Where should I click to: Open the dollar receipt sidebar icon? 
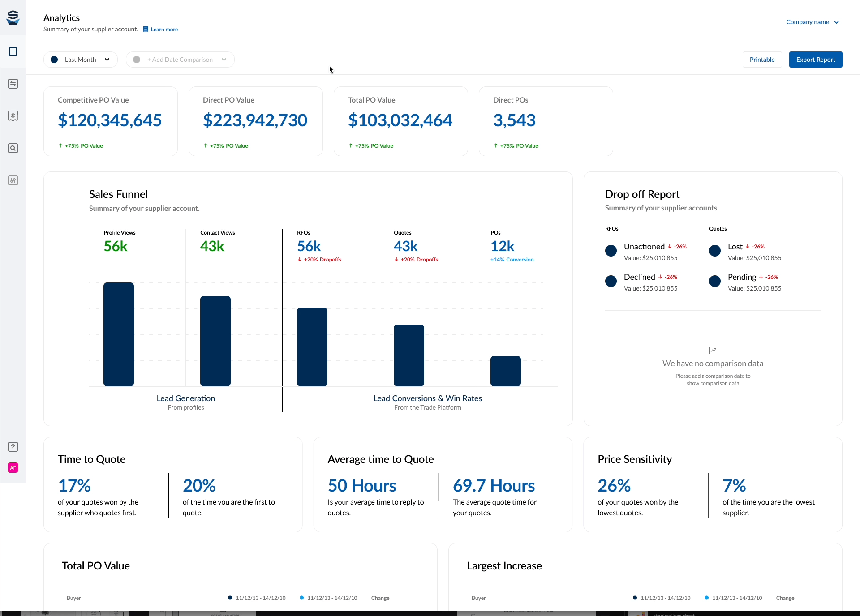pos(13,116)
